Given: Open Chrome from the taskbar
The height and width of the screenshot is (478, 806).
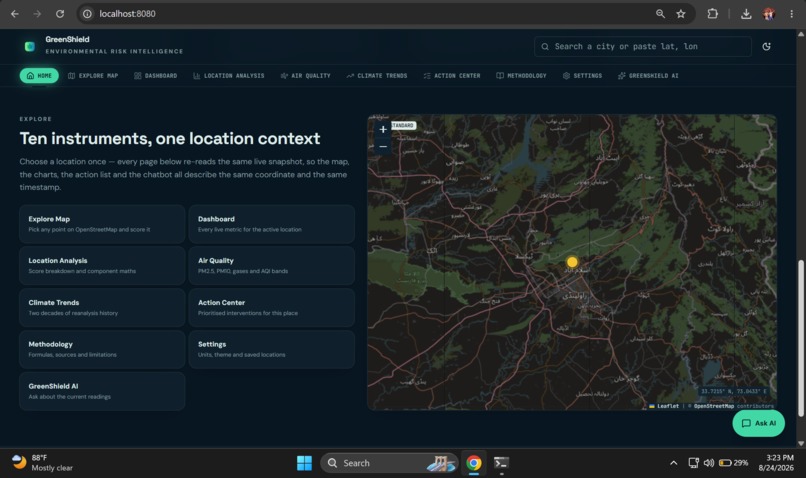Looking at the screenshot, I should point(473,463).
